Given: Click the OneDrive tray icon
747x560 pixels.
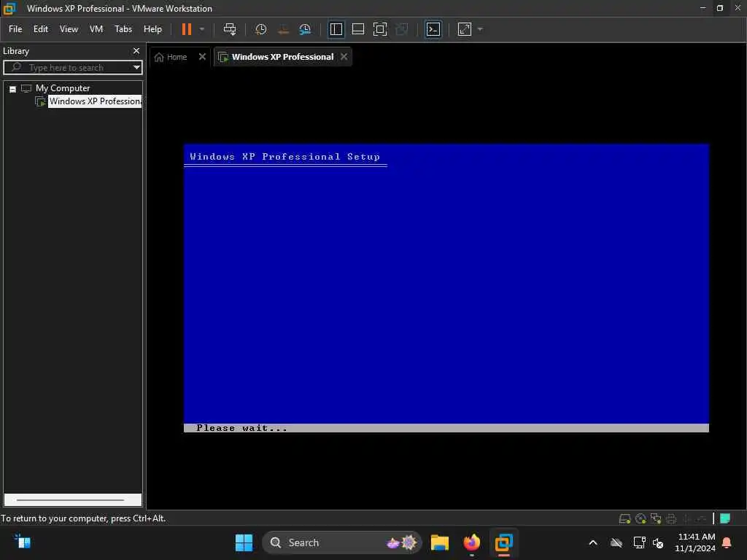Looking at the screenshot, I should coord(616,542).
